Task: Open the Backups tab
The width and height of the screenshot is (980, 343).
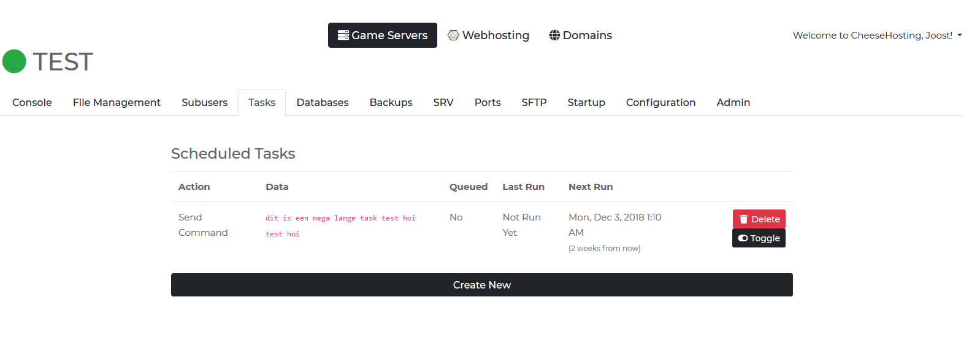Action: tap(391, 102)
